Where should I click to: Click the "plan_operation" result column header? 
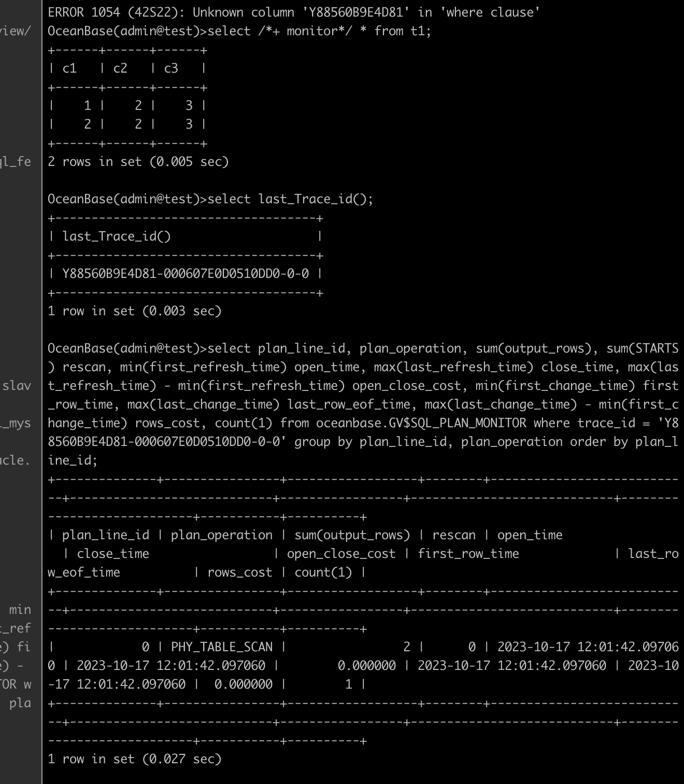(x=222, y=535)
